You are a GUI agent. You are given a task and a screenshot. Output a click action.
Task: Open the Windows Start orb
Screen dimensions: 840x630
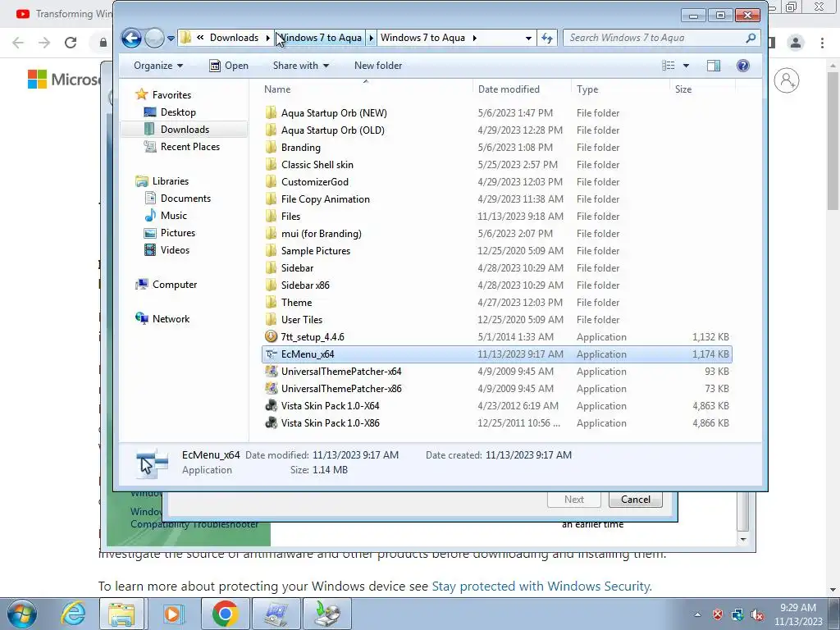point(22,614)
